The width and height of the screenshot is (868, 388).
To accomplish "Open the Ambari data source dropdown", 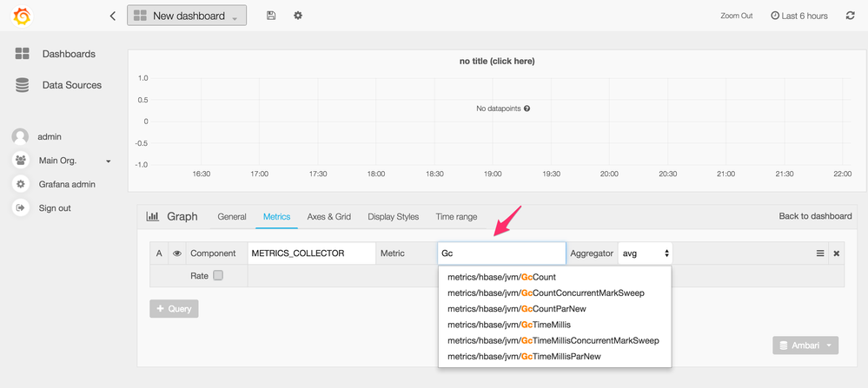I will [x=805, y=345].
